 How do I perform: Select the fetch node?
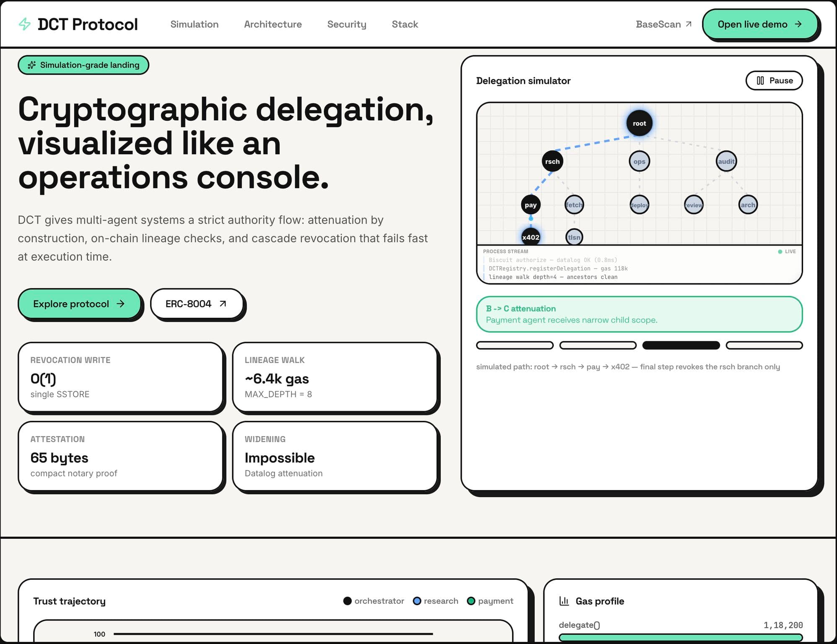click(x=574, y=205)
